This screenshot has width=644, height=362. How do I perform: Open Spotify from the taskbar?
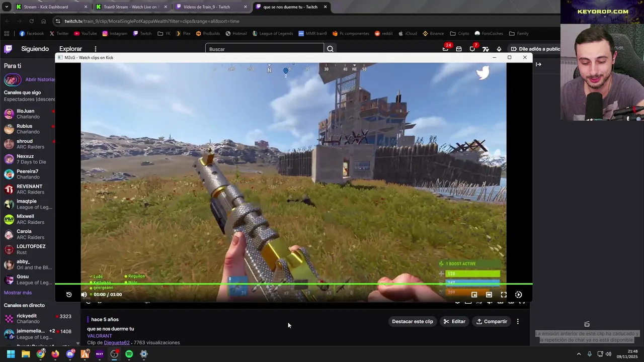[x=129, y=354]
